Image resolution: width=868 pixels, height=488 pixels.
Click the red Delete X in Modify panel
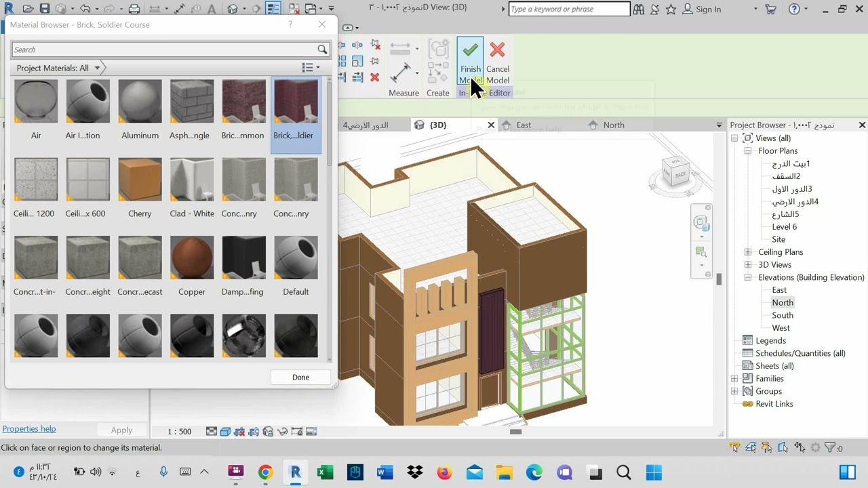tap(374, 77)
